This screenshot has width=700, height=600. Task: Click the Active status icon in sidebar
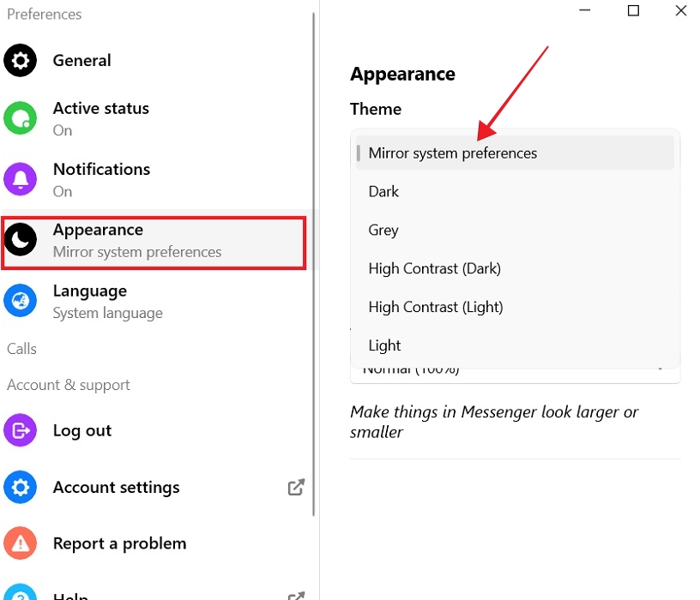point(21,118)
